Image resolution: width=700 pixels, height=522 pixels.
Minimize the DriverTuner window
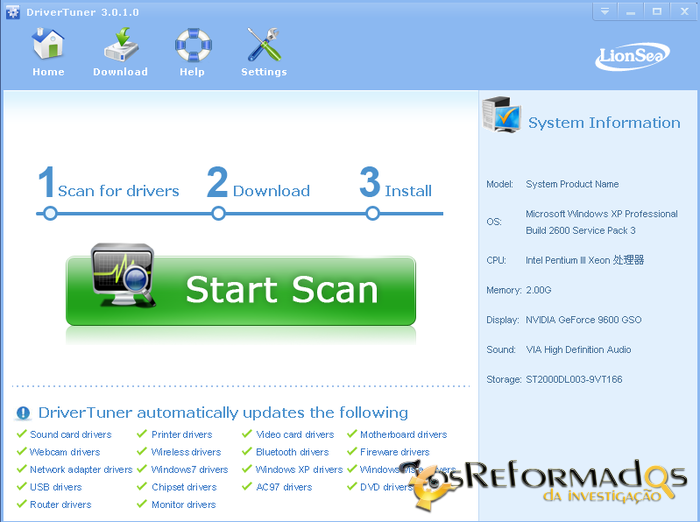631,11
